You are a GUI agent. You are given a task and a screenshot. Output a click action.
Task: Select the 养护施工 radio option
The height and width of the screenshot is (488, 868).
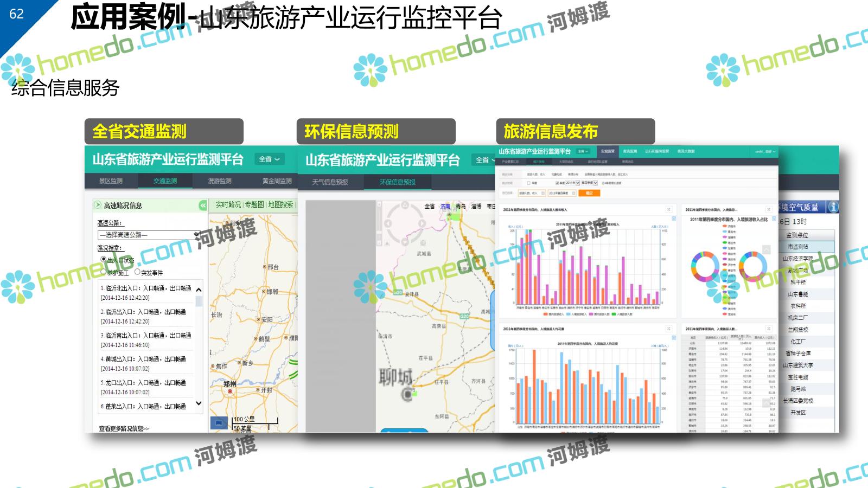[104, 272]
